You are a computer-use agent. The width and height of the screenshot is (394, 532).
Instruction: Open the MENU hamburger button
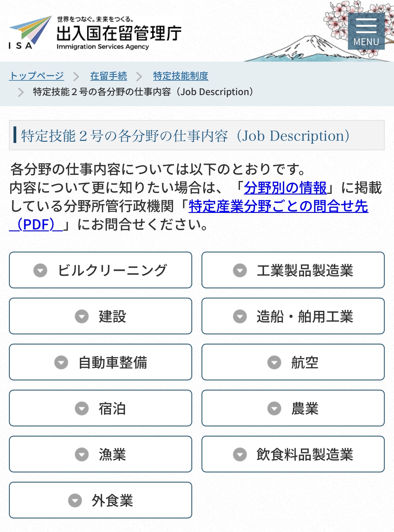366,31
